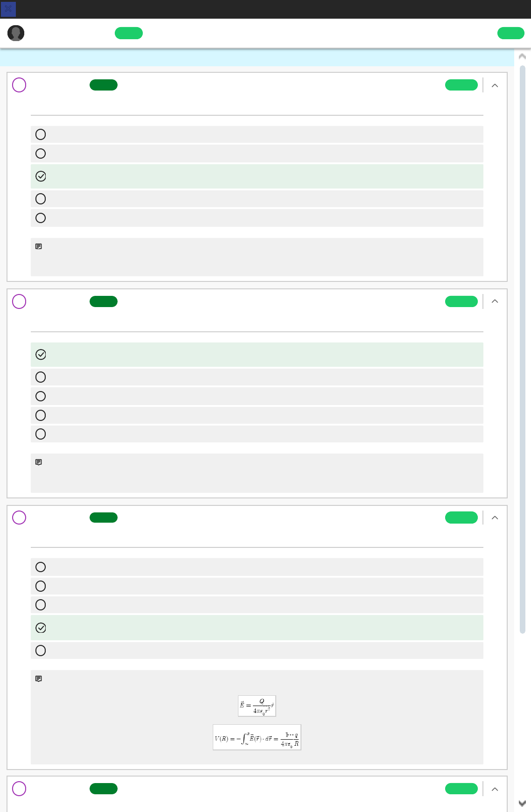The width and height of the screenshot is (531, 812).
Task: Click the second question's feedback note icon
Action: [x=39, y=462]
